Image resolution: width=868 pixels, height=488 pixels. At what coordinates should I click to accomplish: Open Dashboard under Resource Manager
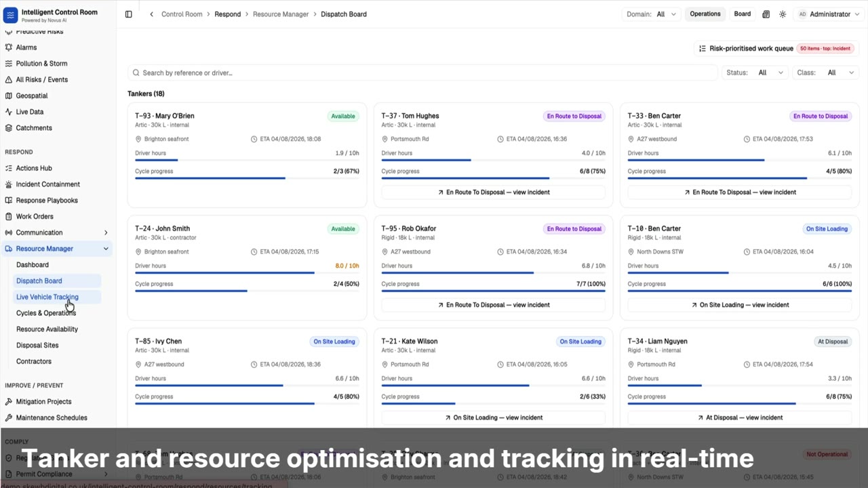tap(33, 265)
